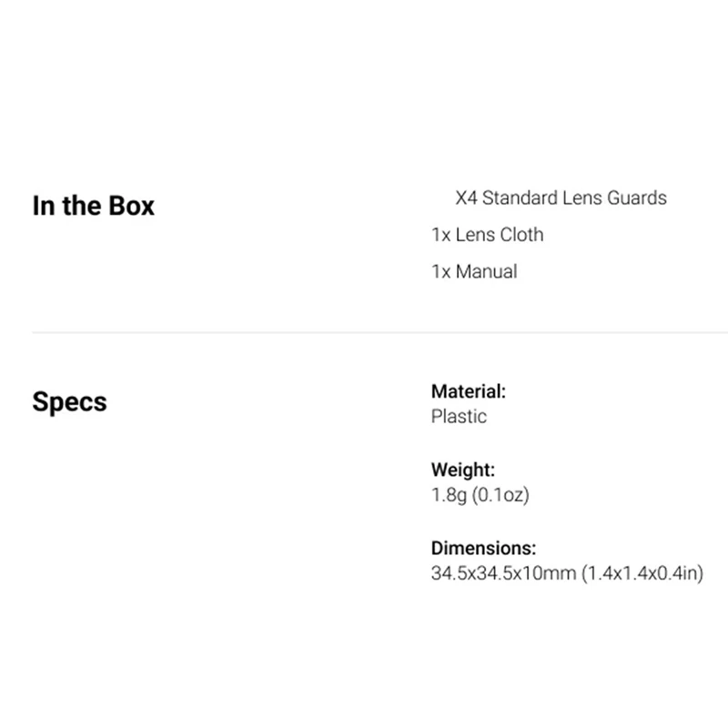
Task: Click the "X4" text before Standard
Action: click(x=466, y=197)
